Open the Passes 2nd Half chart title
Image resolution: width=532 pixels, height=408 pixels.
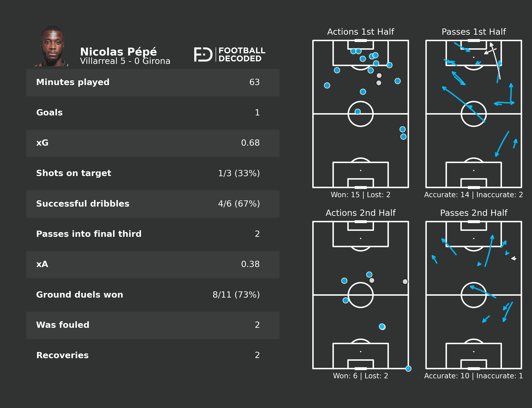point(473,213)
